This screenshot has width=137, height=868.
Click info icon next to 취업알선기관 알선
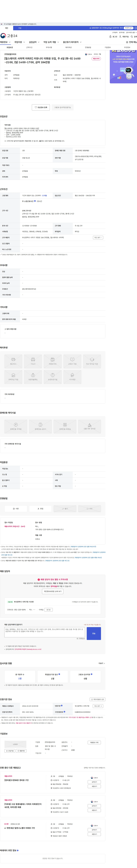click(x=59, y=674)
